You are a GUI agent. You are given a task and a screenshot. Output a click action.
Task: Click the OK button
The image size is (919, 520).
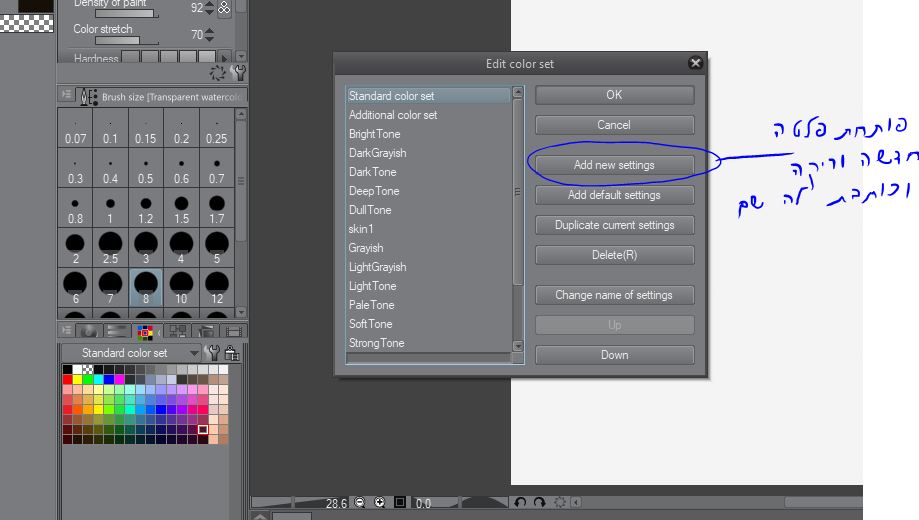click(x=614, y=95)
